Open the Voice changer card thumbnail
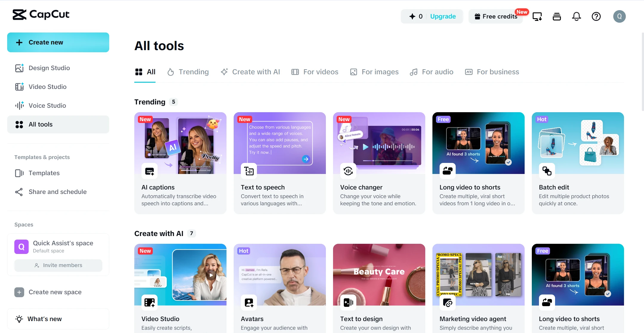Screen dimensions: 644x333 coord(379,143)
